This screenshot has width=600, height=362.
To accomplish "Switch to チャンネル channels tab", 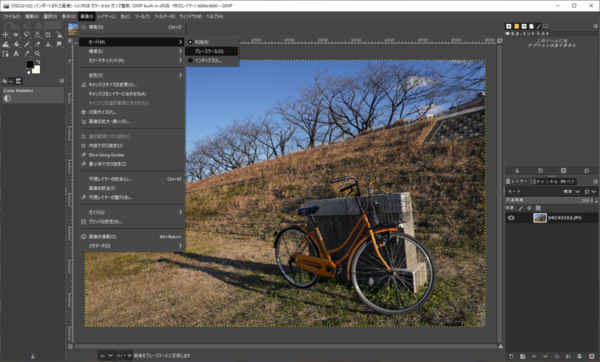I will click(x=545, y=181).
